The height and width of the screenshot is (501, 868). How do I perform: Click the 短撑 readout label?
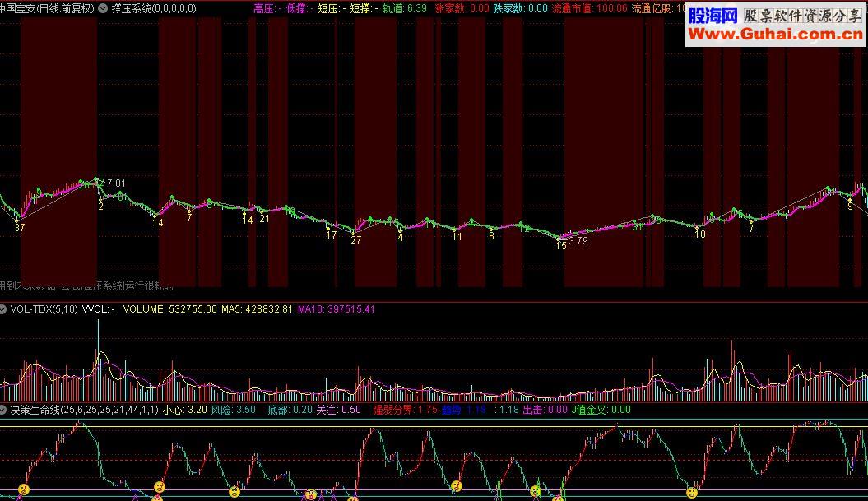364,8
